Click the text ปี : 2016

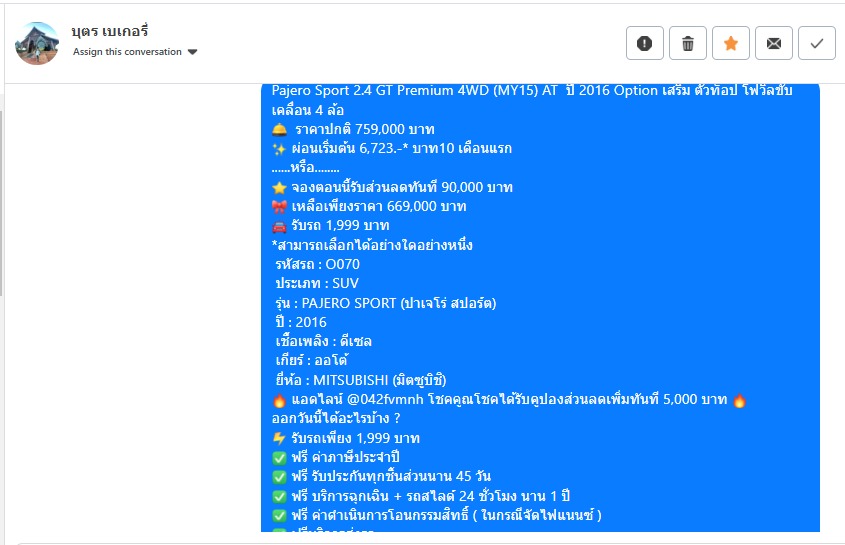coord(301,322)
